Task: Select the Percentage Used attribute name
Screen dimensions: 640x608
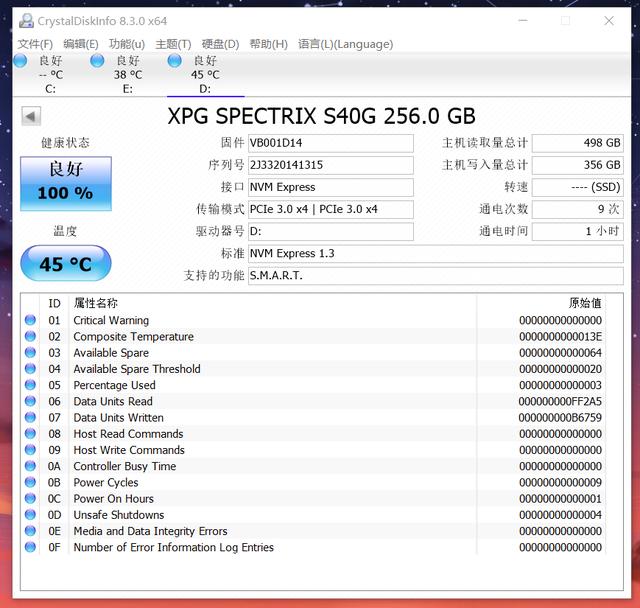Action: coord(114,385)
